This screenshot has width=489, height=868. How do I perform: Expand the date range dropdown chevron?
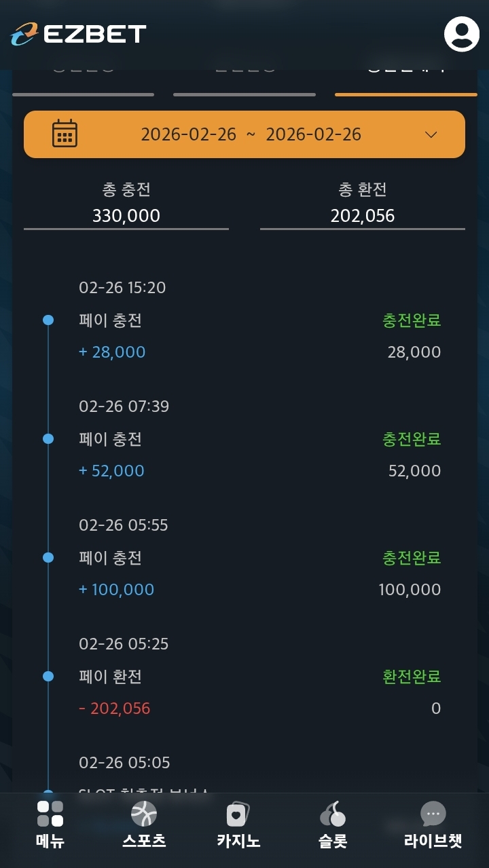(431, 134)
